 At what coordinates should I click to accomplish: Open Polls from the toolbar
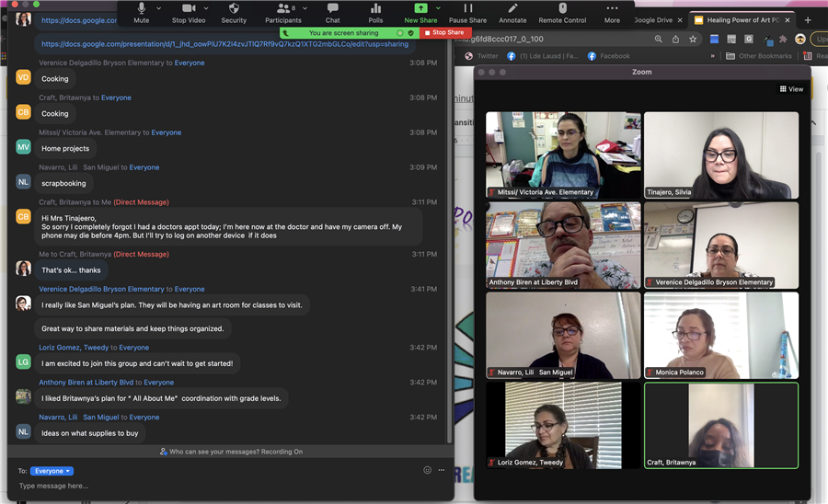tap(375, 13)
